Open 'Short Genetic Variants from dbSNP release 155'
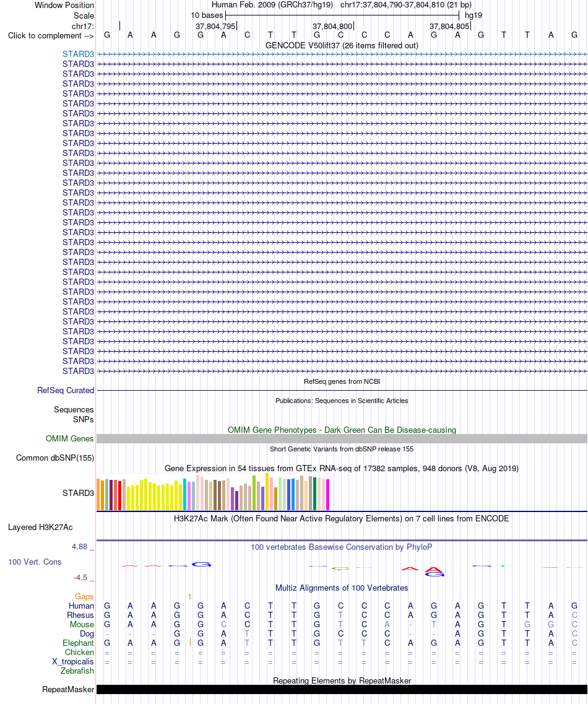Viewport: 588px width, 704px height. pyautogui.click(x=342, y=449)
